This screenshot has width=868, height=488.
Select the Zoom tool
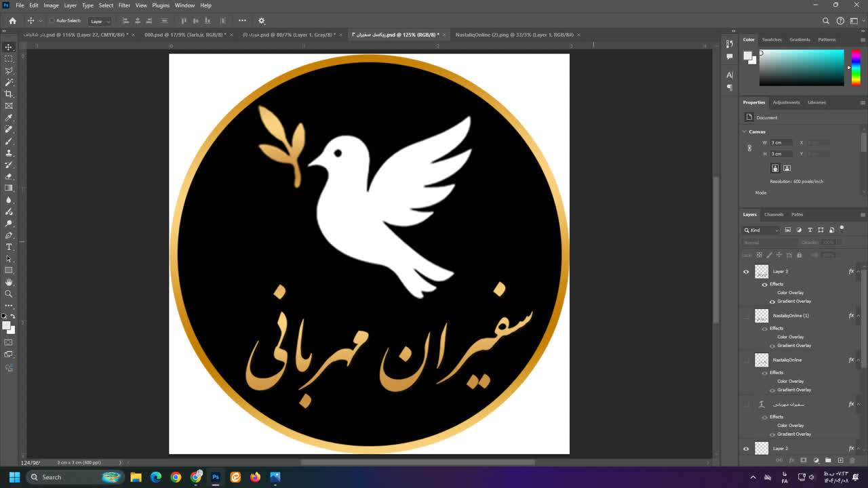[x=9, y=293]
